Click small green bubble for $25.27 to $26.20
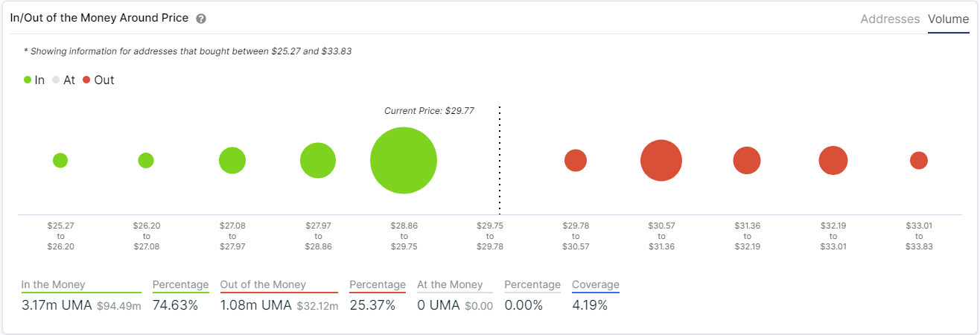980x335 pixels. click(x=60, y=160)
